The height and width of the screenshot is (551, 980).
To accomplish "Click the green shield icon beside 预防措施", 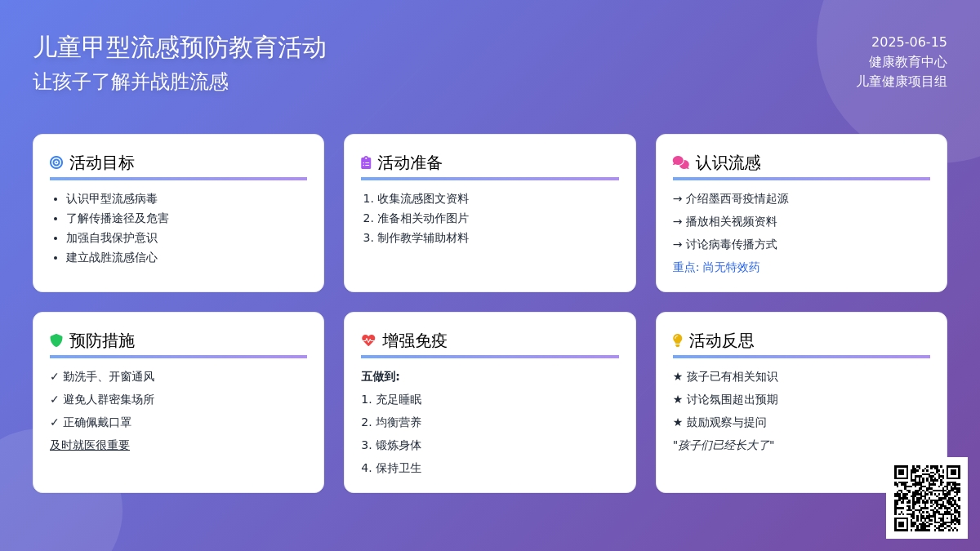I will (56, 340).
